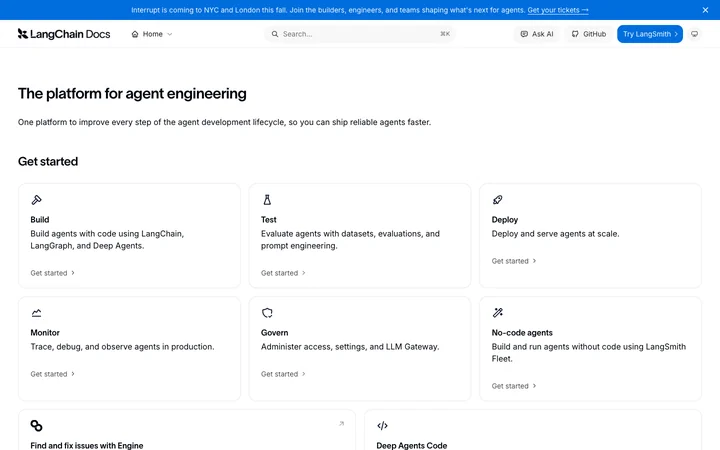Click the external arrow on Engine card
Viewport: 720px width, 450px height.
(341, 423)
